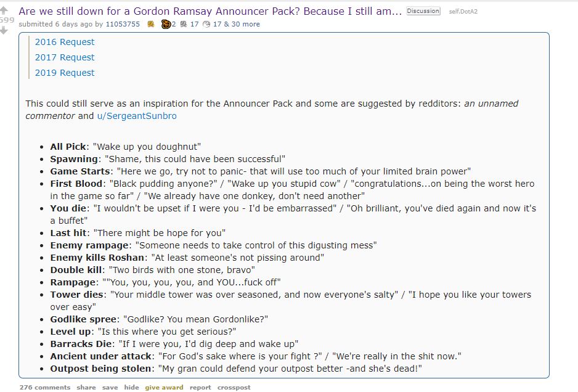Hide this post
Screen dimensions: 578x392
coord(131,387)
